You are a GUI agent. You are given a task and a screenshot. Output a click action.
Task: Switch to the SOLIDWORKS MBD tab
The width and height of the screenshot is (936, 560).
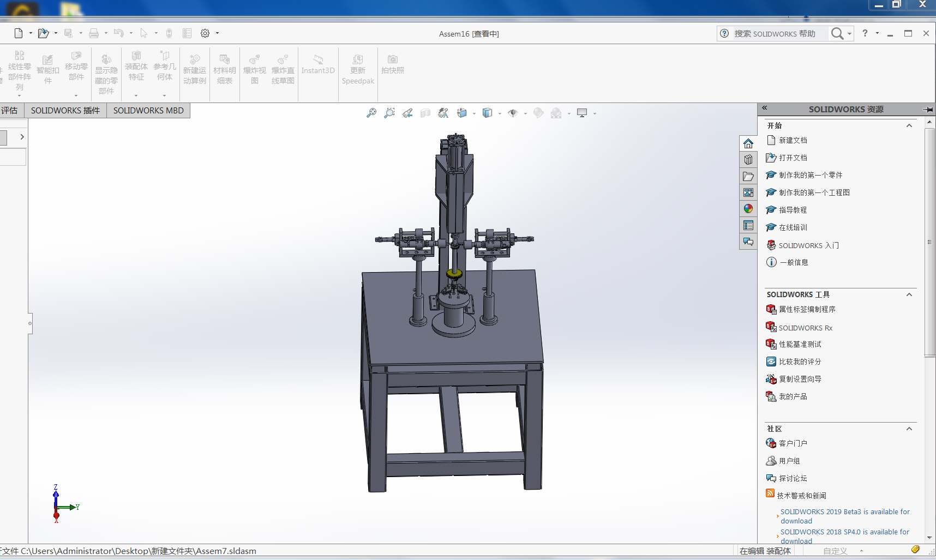(x=148, y=110)
